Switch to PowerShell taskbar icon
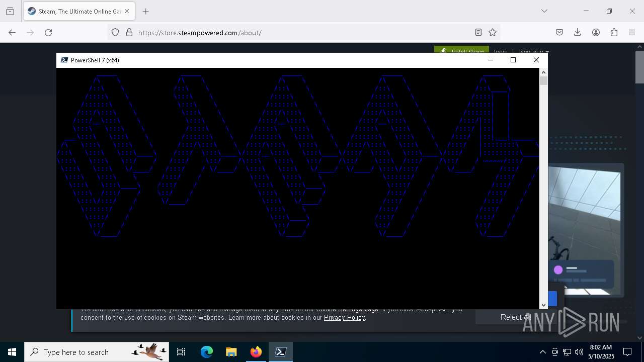This screenshot has width=644, height=362. pos(280,352)
